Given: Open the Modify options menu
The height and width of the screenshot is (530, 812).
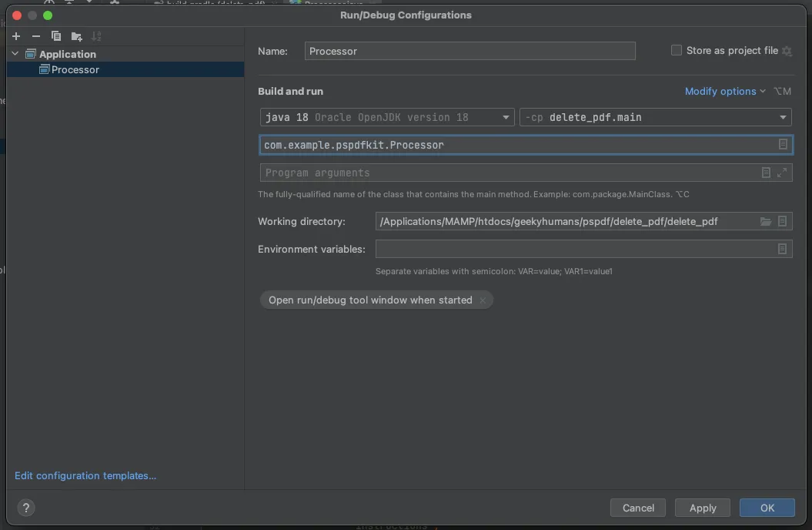Looking at the screenshot, I should [721, 91].
